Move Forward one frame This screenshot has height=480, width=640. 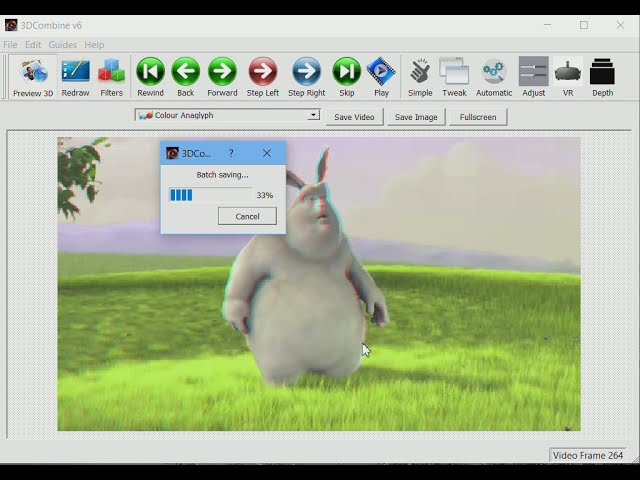(x=222, y=77)
